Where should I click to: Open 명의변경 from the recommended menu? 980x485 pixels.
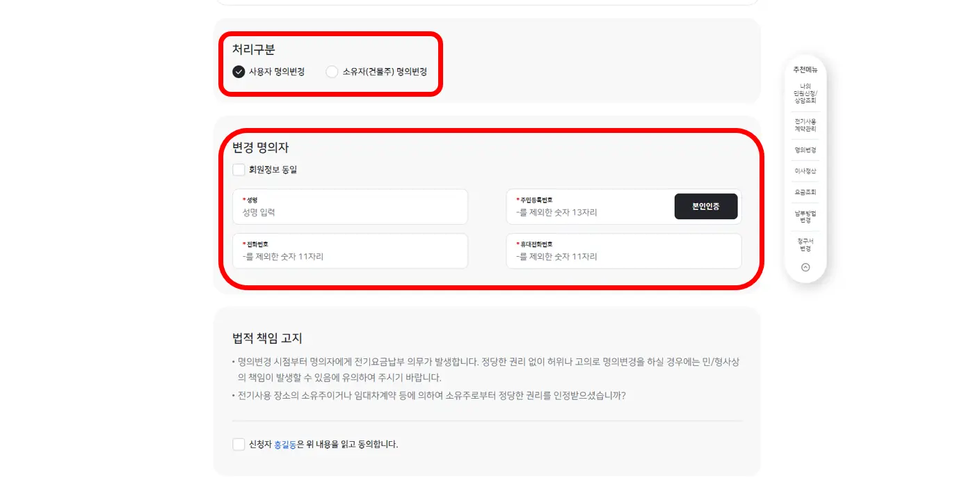pos(805,150)
